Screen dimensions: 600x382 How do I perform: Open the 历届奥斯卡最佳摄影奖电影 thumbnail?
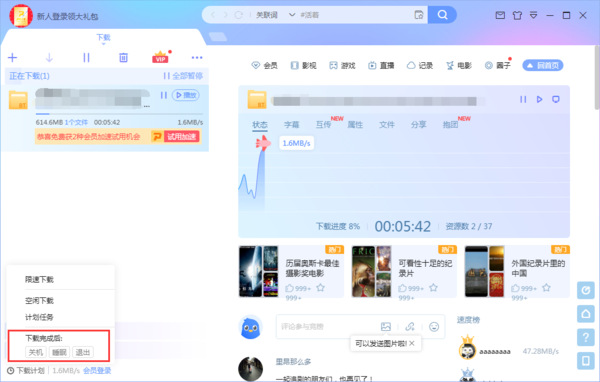coord(259,271)
